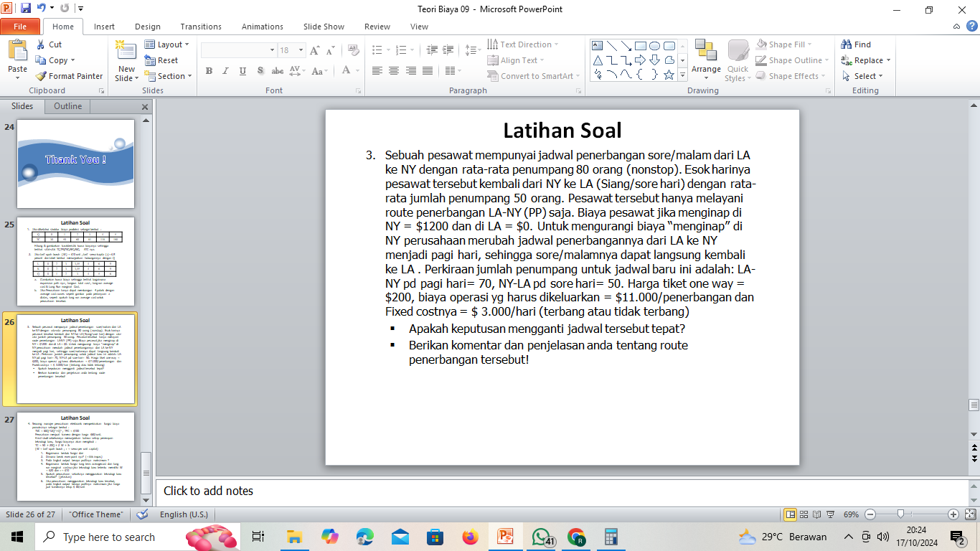Viewport: 980px width, 551px height.
Task: Select the Oval shape
Action: pos(654,45)
